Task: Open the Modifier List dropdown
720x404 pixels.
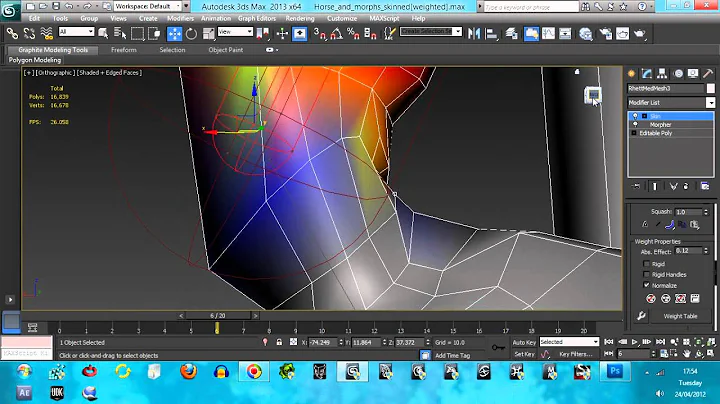Action: [x=671, y=102]
